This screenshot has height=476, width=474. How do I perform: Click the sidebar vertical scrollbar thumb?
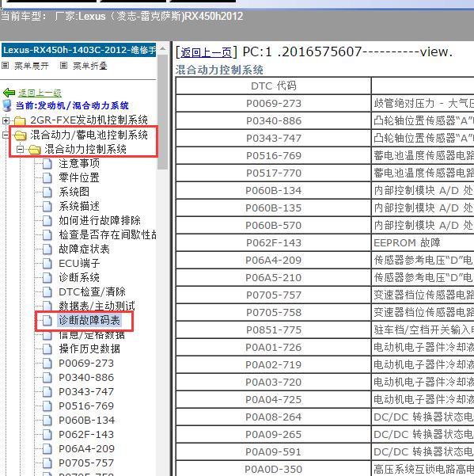click(x=162, y=112)
